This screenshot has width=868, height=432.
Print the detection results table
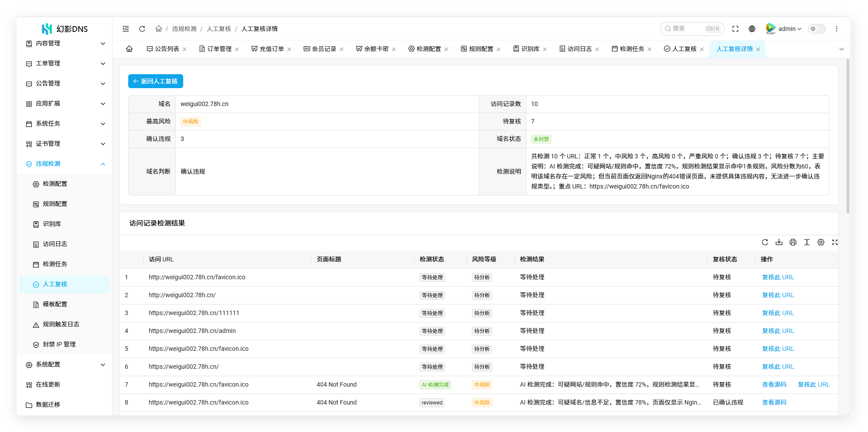point(793,242)
